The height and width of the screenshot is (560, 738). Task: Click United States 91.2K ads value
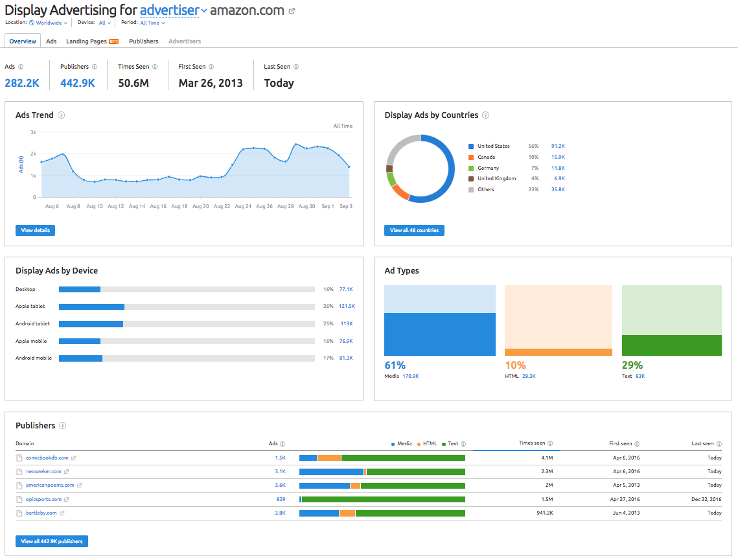[x=559, y=146]
